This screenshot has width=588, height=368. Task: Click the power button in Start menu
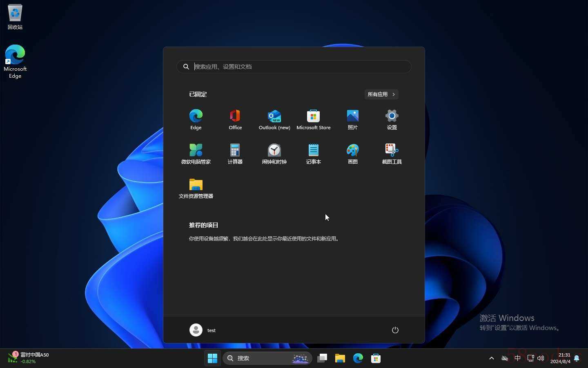(395, 330)
